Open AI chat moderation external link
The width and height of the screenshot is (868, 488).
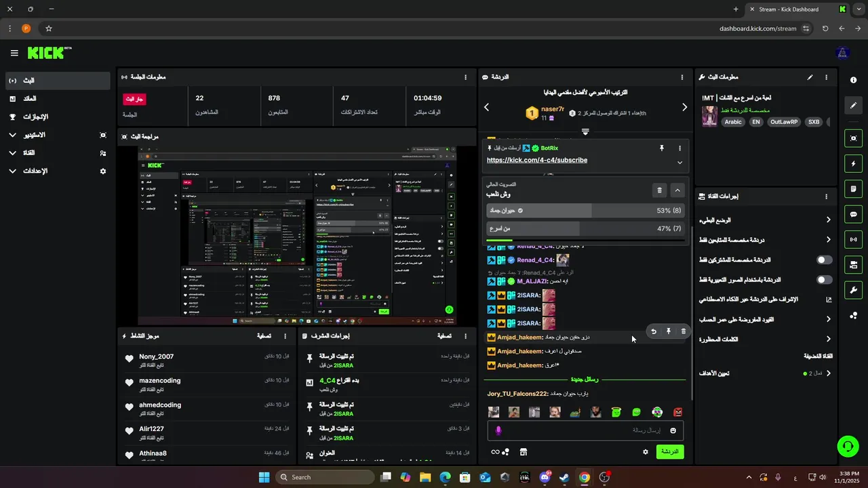(828, 300)
